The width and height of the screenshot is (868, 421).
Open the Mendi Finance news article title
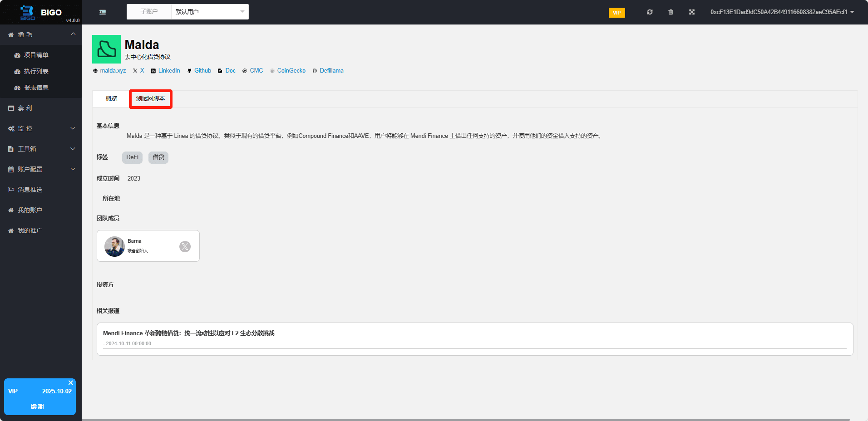tap(189, 333)
